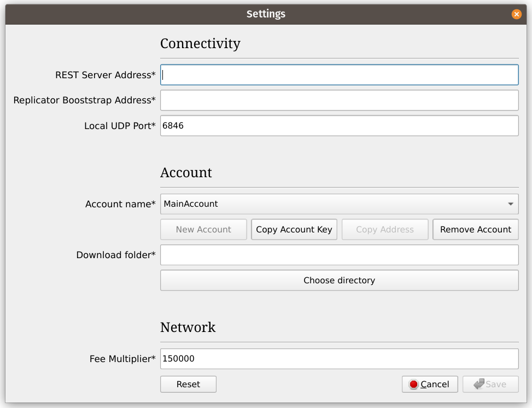Click the Account section heading

point(186,172)
